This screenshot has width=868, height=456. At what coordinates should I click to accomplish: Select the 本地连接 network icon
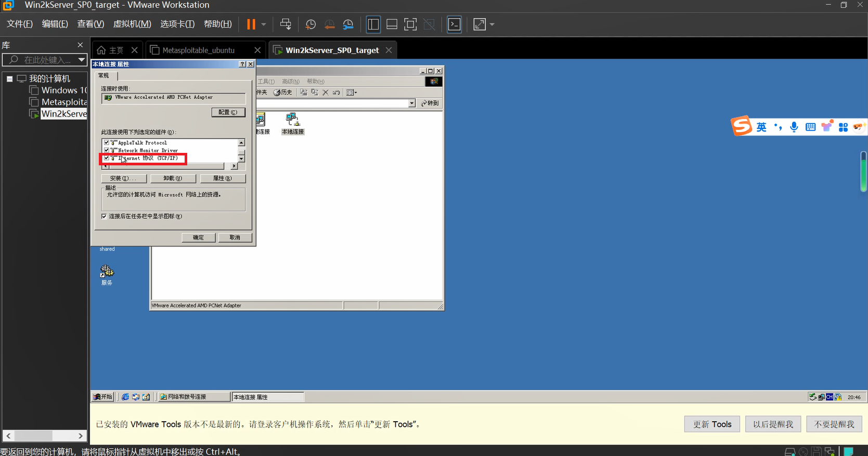(x=293, y=124)
